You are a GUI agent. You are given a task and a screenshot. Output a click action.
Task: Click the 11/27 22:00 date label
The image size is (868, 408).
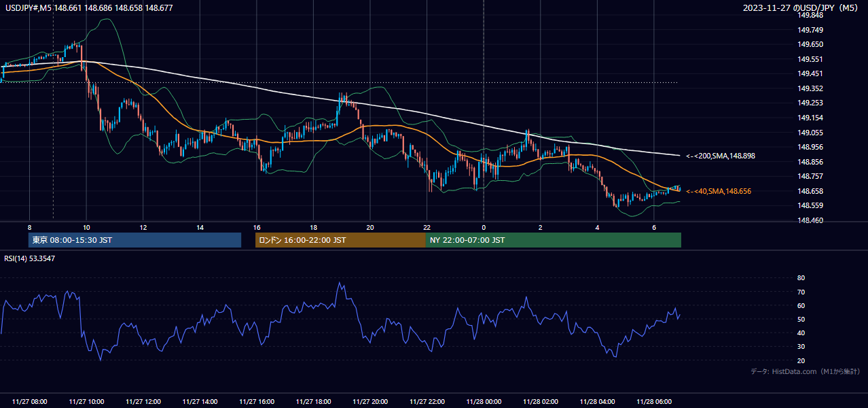(427, 402)
